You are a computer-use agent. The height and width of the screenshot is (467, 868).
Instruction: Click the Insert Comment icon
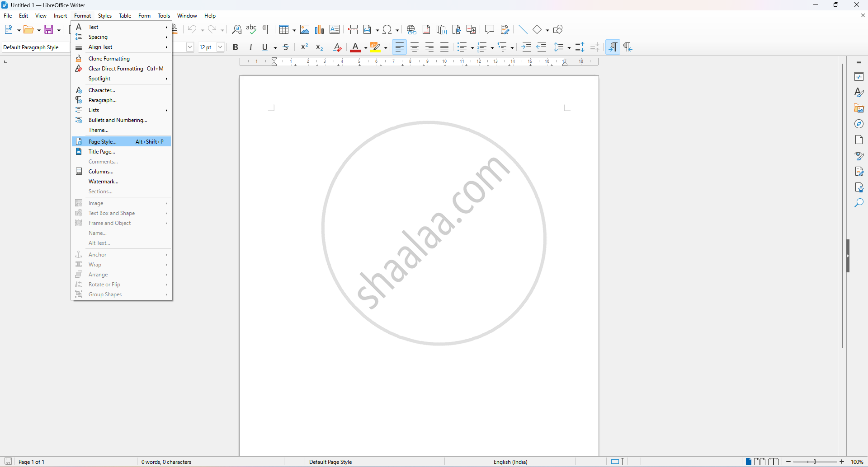point(489,30)
